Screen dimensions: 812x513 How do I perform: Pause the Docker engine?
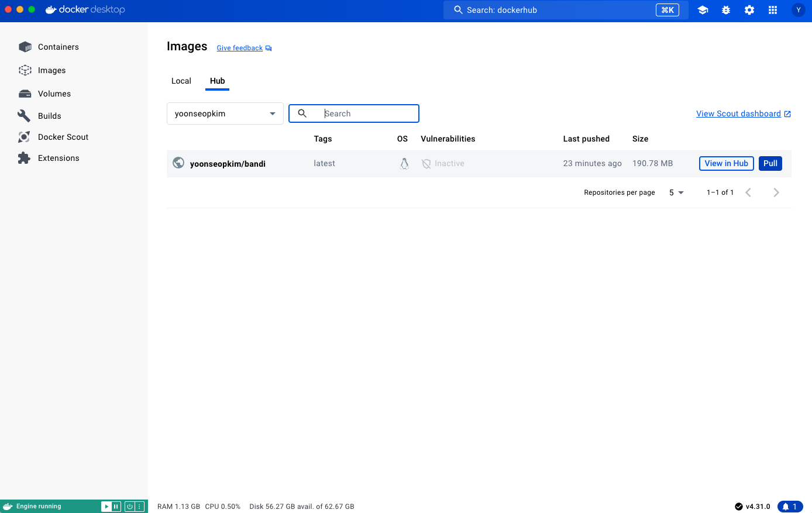pos(116,507)
